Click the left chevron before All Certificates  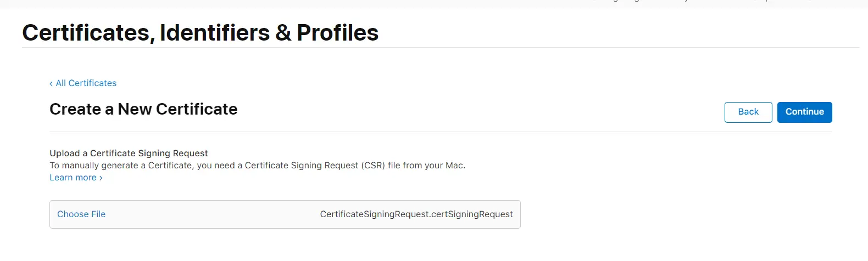tap(51, 83)
